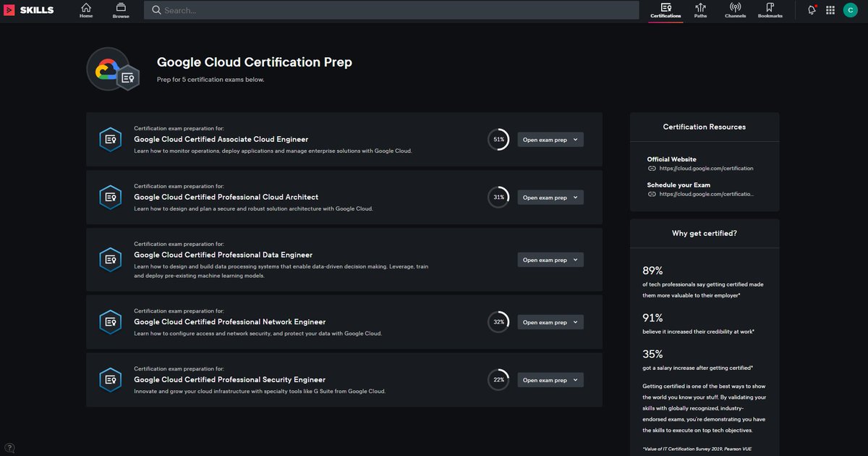Expand Open exam prep for Professional Network Engineer
868x456 pixels.
(550, 322)
